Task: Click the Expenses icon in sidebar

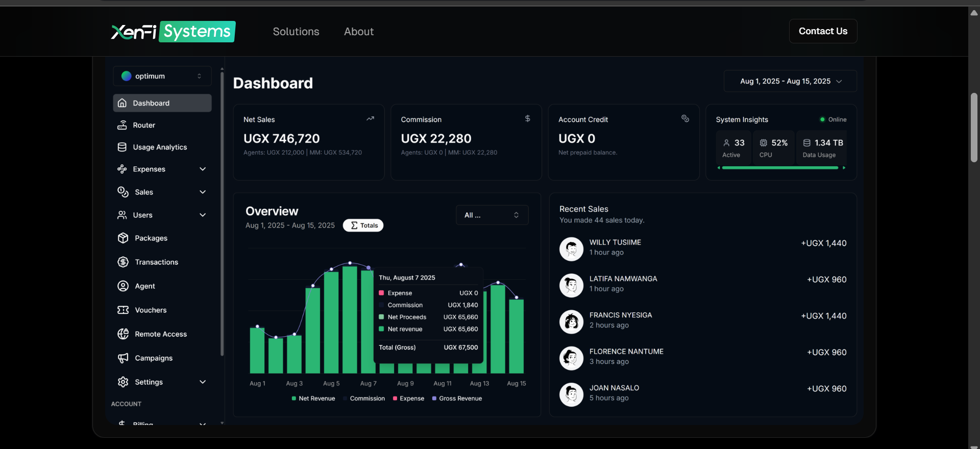Action: click(122, 169)
